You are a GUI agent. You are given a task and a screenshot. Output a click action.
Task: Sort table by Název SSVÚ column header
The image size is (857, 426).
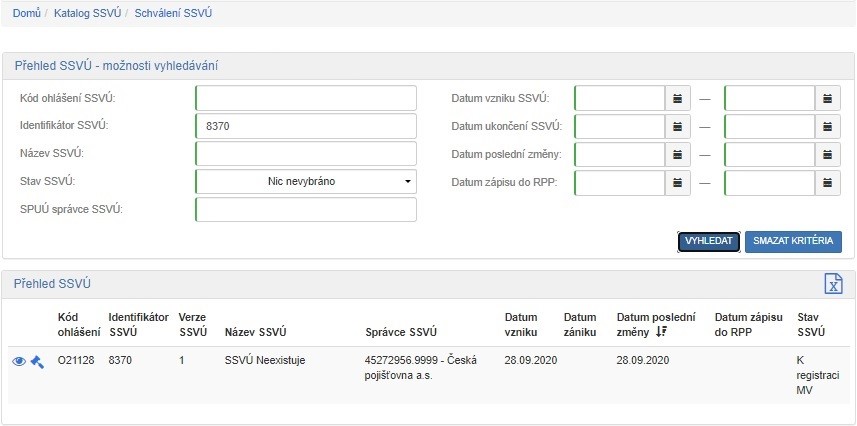coord(256,332)
